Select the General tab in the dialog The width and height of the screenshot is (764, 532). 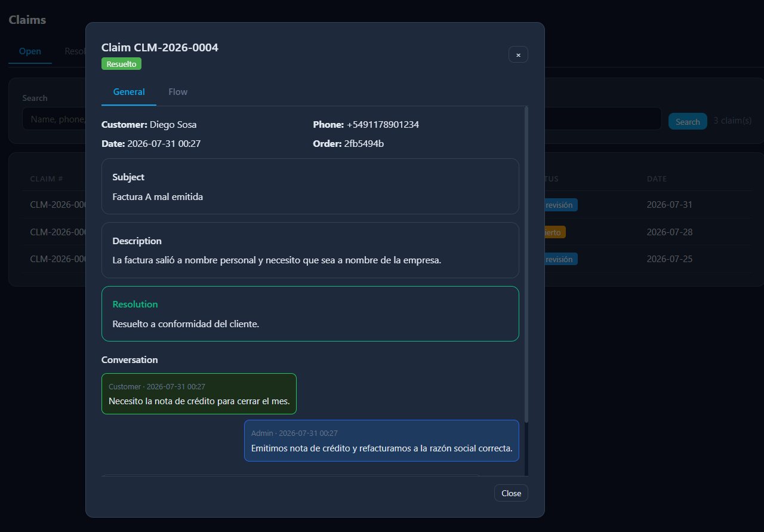click(x=129, y=92)
